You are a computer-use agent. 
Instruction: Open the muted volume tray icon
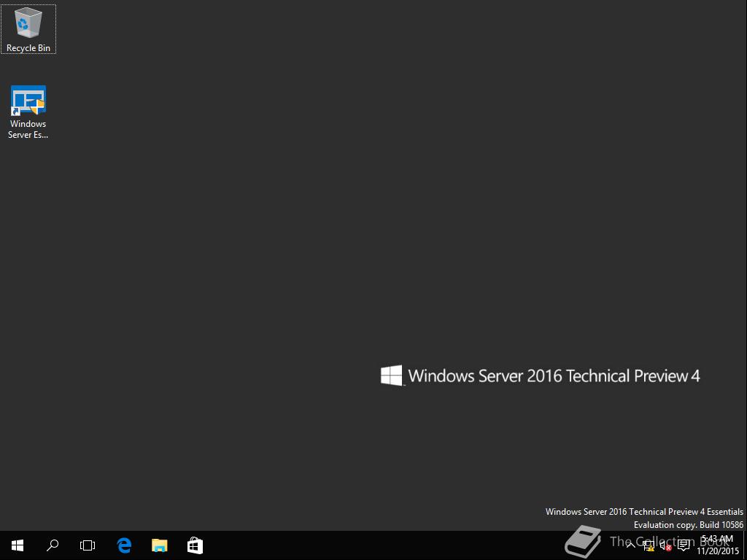pyautogui.click(x=665, y=545)
